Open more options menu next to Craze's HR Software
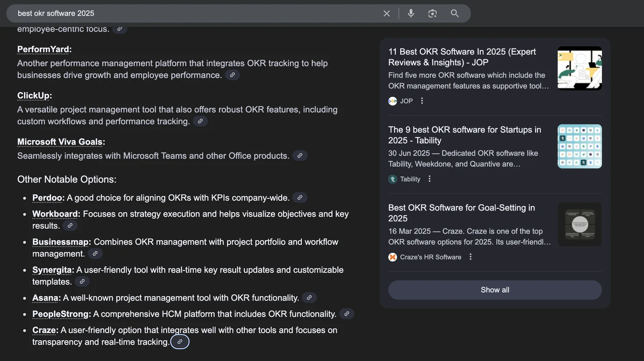This screenshot has height=361, width=644. click(x=471, y=257)
